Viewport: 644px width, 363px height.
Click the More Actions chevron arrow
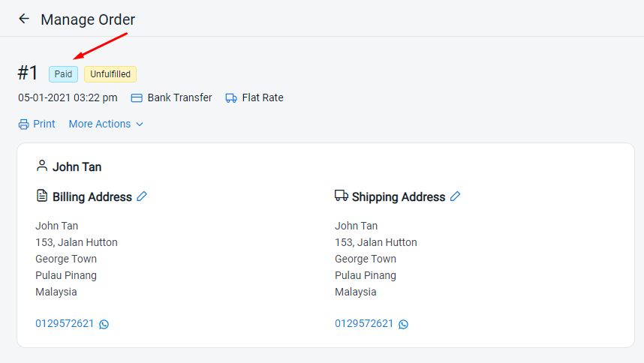click(140, 124)
